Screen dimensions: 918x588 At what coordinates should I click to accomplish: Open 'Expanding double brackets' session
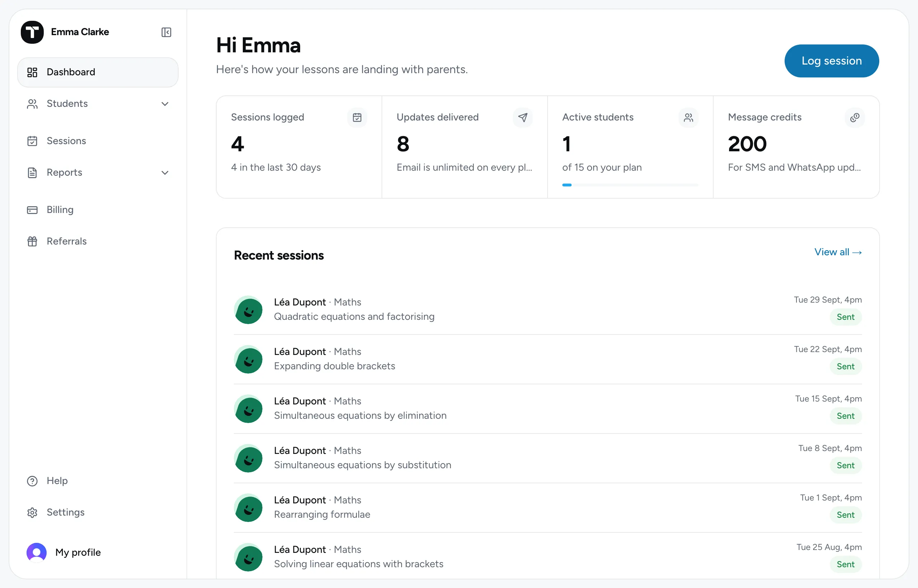click(x=548, y=359)
